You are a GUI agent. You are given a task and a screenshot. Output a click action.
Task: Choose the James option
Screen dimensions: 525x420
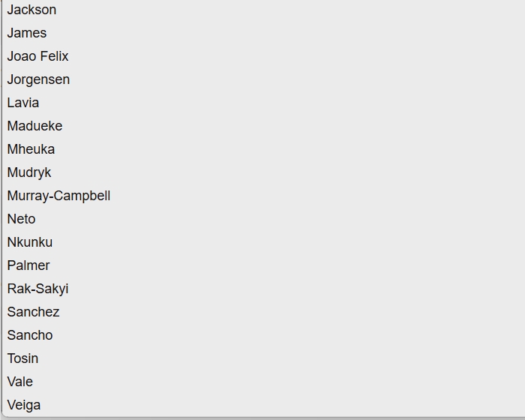coord(27,33)
